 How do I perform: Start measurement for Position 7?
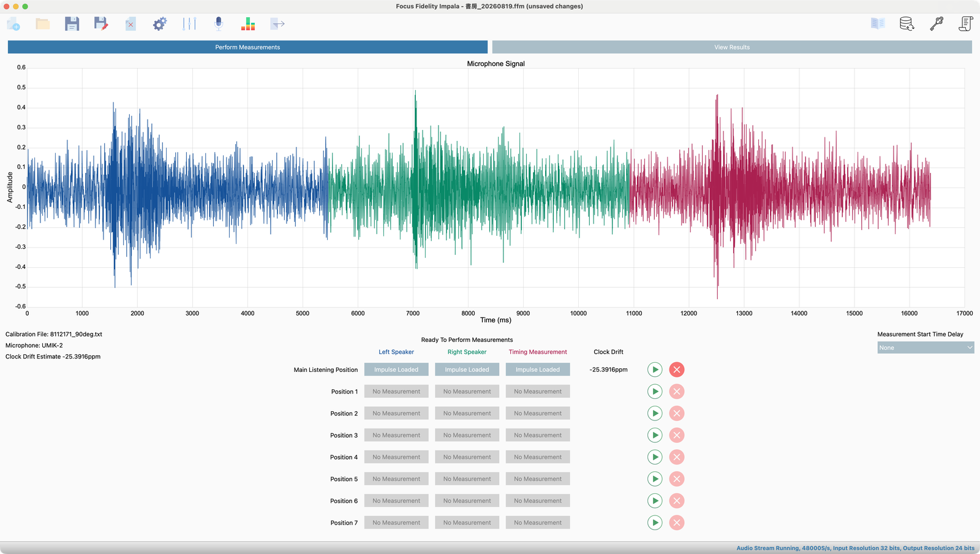[655, 523]
